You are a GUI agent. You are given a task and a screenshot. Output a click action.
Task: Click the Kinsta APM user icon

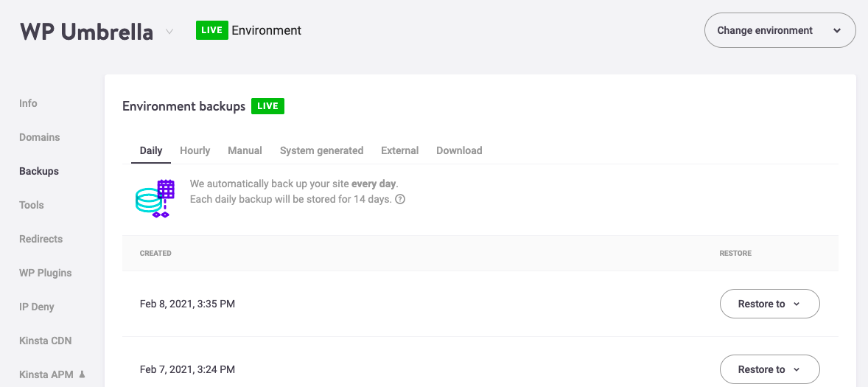[x=83, y=374]
